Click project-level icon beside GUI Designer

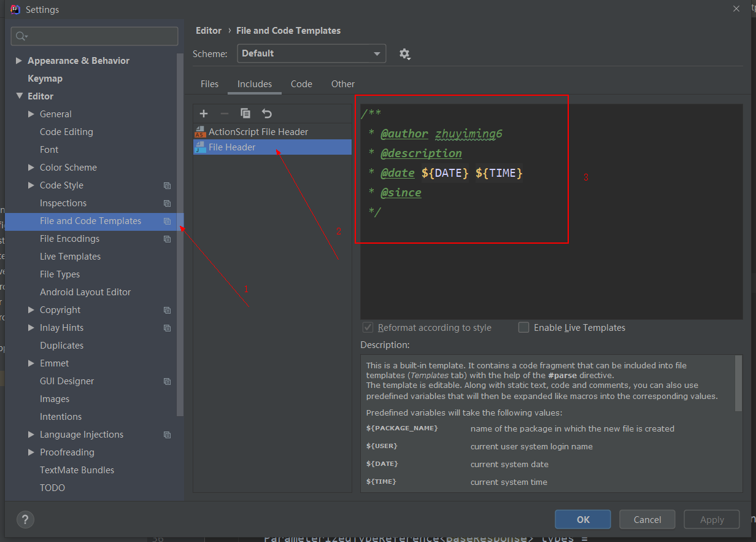pyautogui.click(x=167, y=381)
